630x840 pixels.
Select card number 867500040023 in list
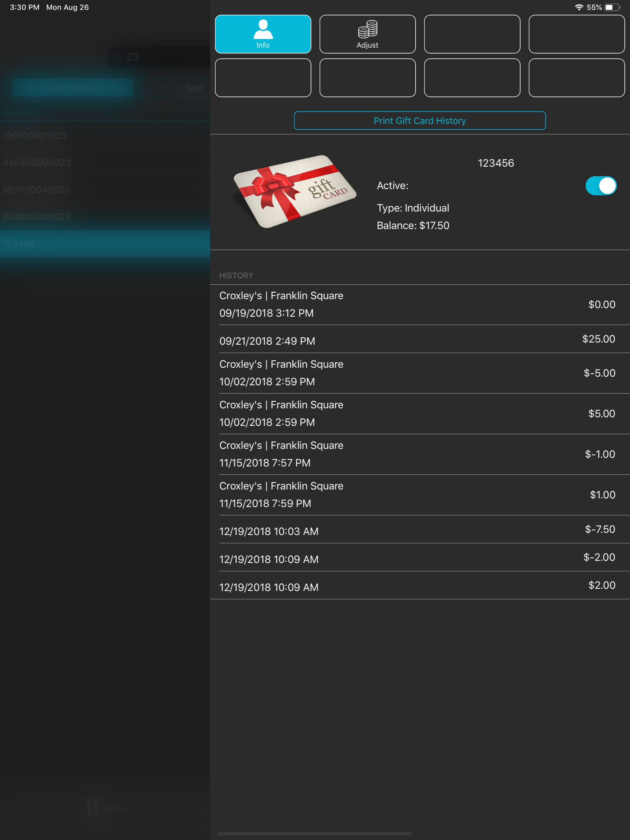pyautogui.click(x=105, y=189)
